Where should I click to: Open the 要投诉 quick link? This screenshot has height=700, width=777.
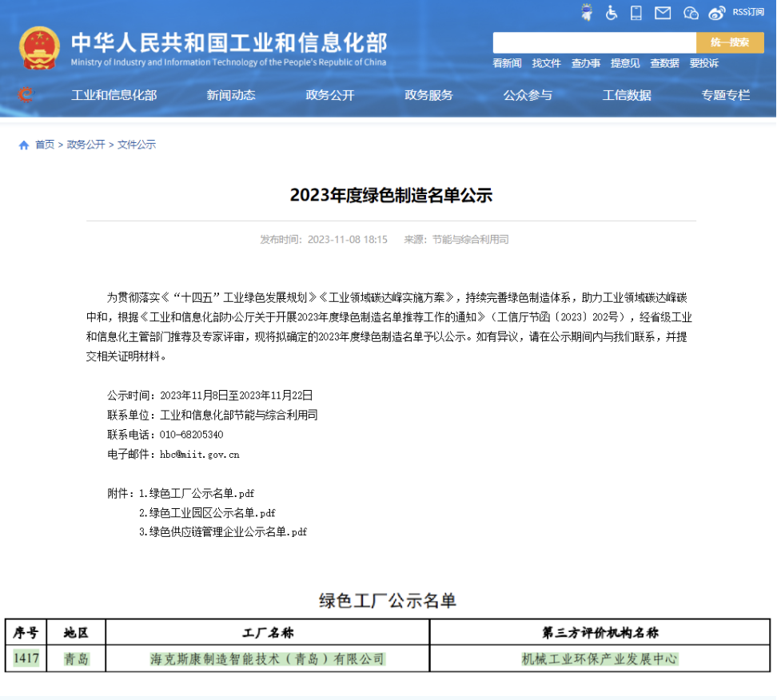[x=704, y=63]
